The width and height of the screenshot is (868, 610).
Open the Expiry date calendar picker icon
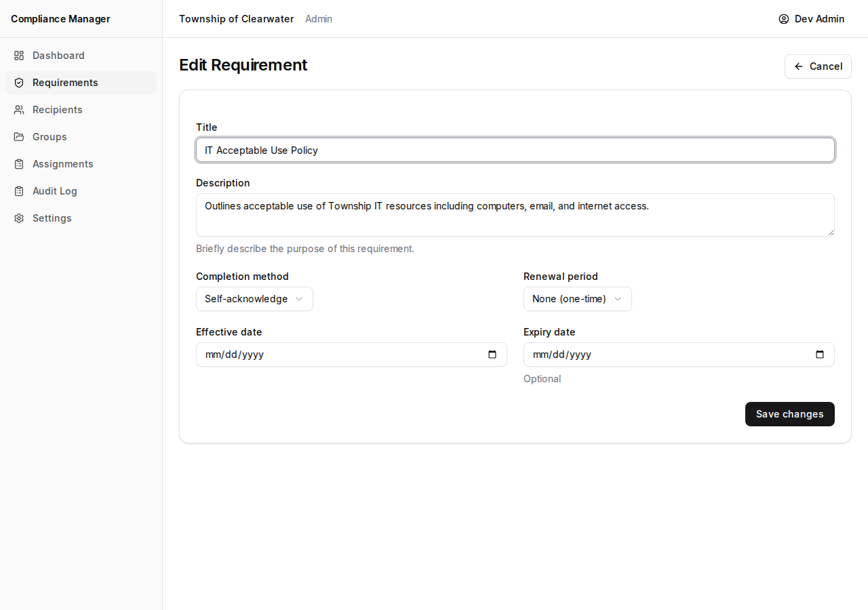click(820, 354)
